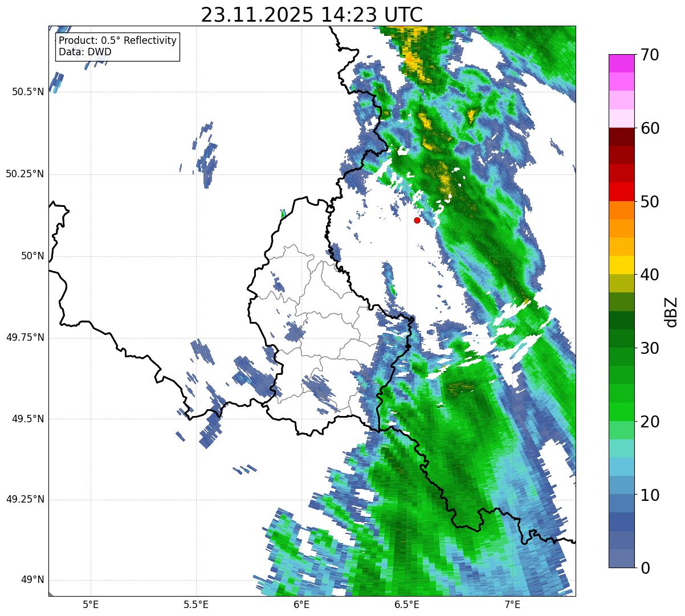
Task: Click the '49°N' latitude label
Action: coord(32,580)
